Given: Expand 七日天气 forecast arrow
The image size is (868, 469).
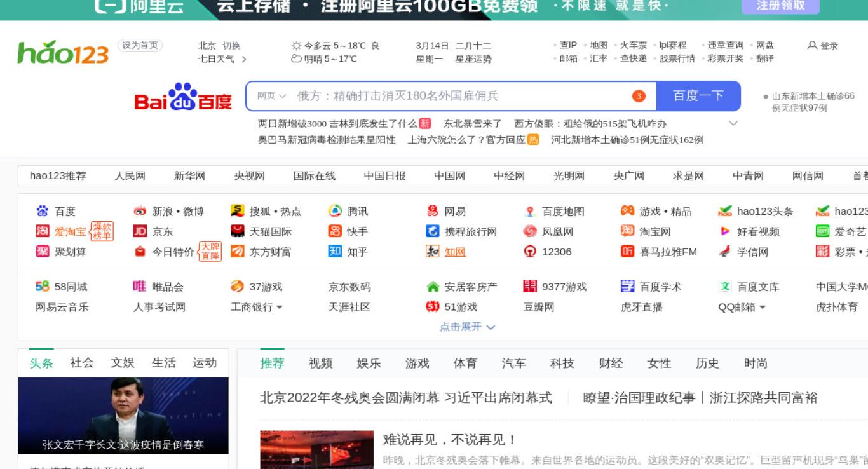Looking at the screenshot, I should [244, 59].
